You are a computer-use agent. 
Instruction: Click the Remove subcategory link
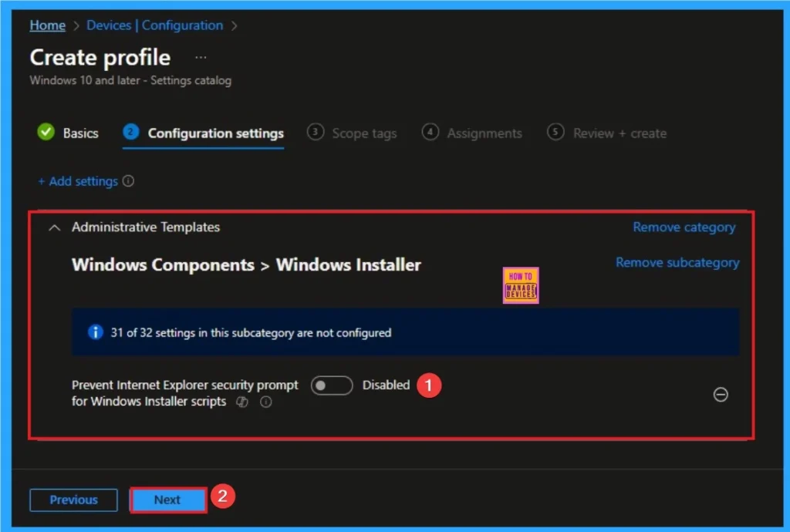(677, 262)
